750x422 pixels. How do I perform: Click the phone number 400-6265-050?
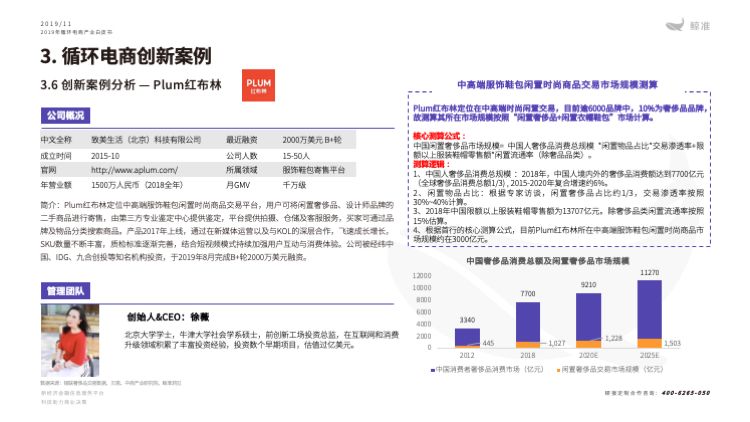tap(686, 393)
